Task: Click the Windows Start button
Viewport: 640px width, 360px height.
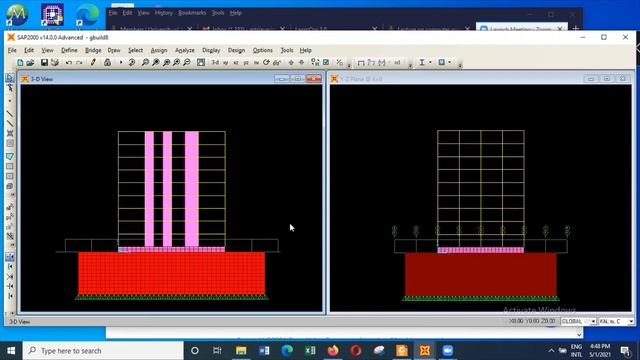Action: click(x=11, y=351)
